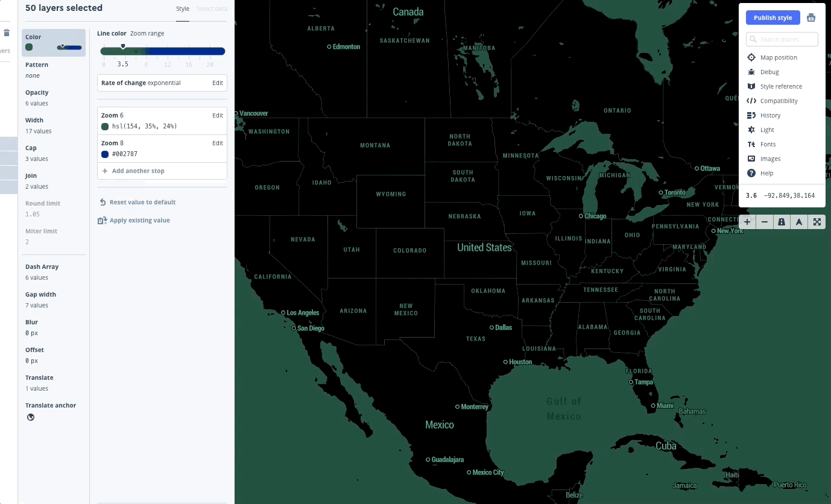
Task: Click the globe Translate anchor icon
Action: [31, 417]
